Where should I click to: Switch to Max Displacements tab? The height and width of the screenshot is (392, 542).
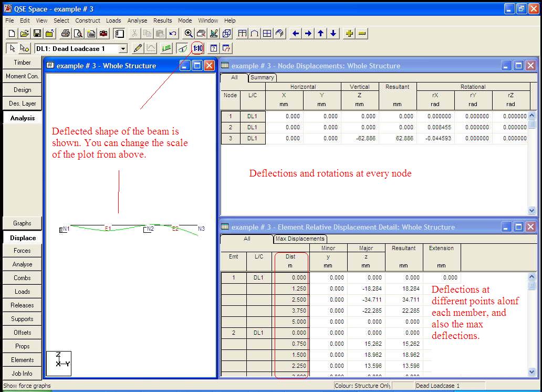300,239
